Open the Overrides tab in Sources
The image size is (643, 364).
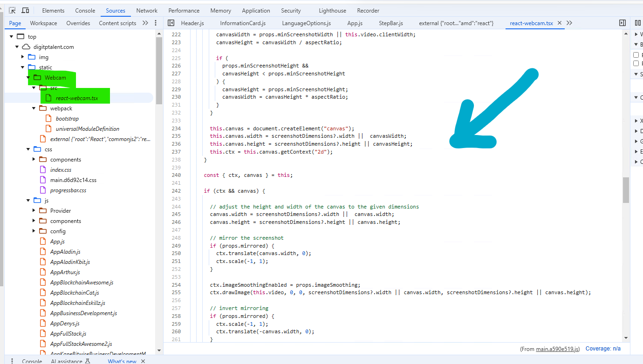point(78,23)
